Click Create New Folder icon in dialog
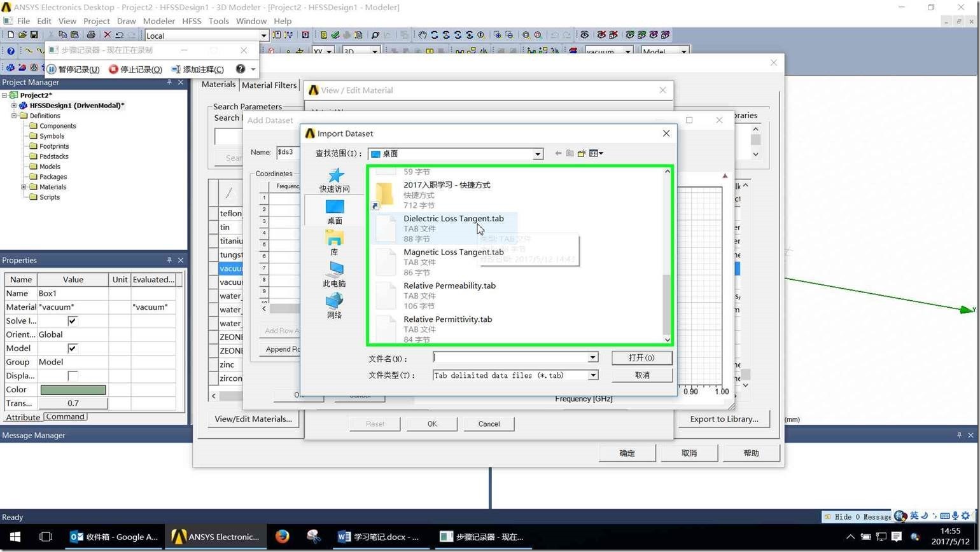Screen dimensions: 980x552 [x=582, y=153]
